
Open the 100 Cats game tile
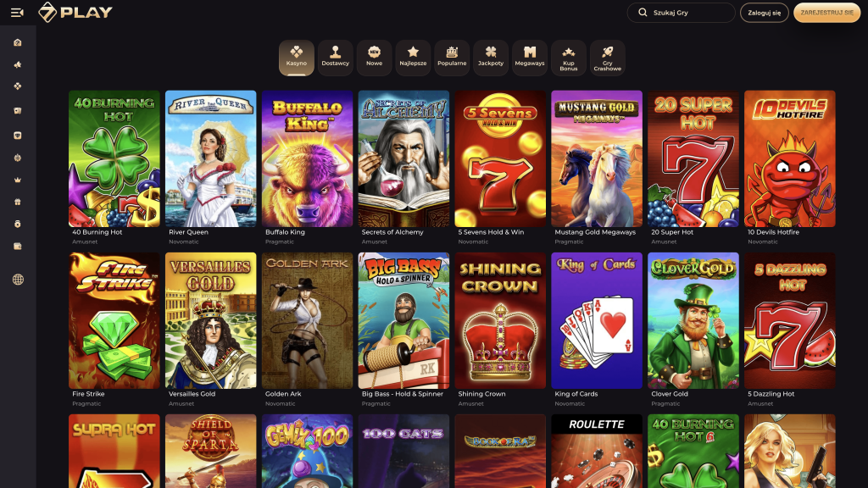coord(403,451)
